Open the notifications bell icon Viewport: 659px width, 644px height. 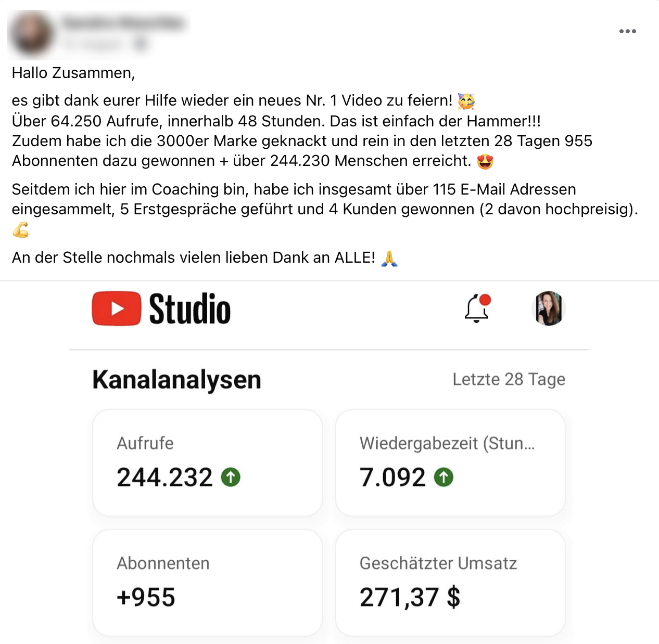(477, 308)
